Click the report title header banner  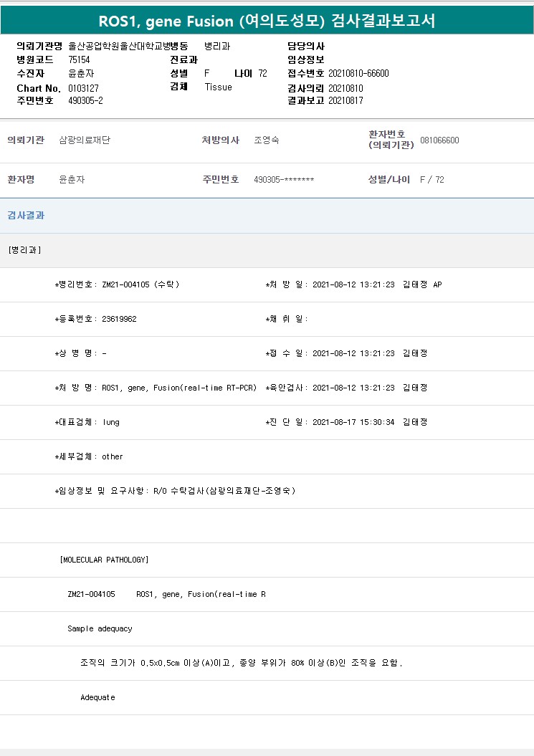(x=267, y=21)
